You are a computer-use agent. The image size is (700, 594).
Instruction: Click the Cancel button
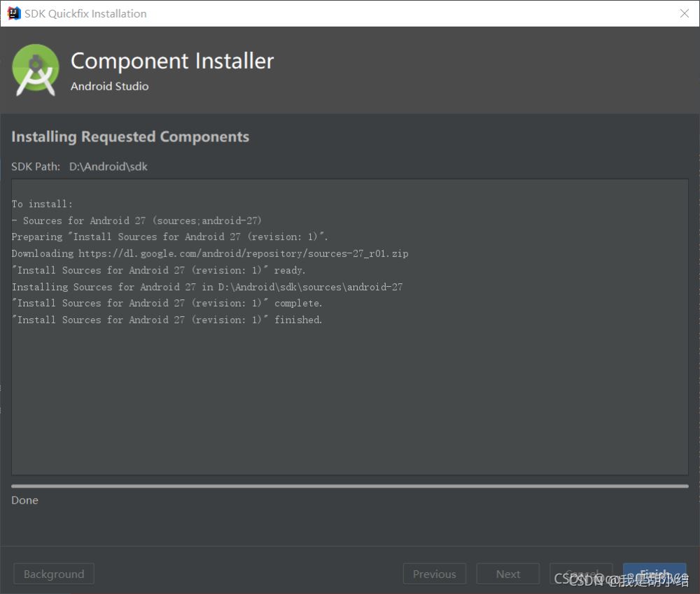pos(581,574)
